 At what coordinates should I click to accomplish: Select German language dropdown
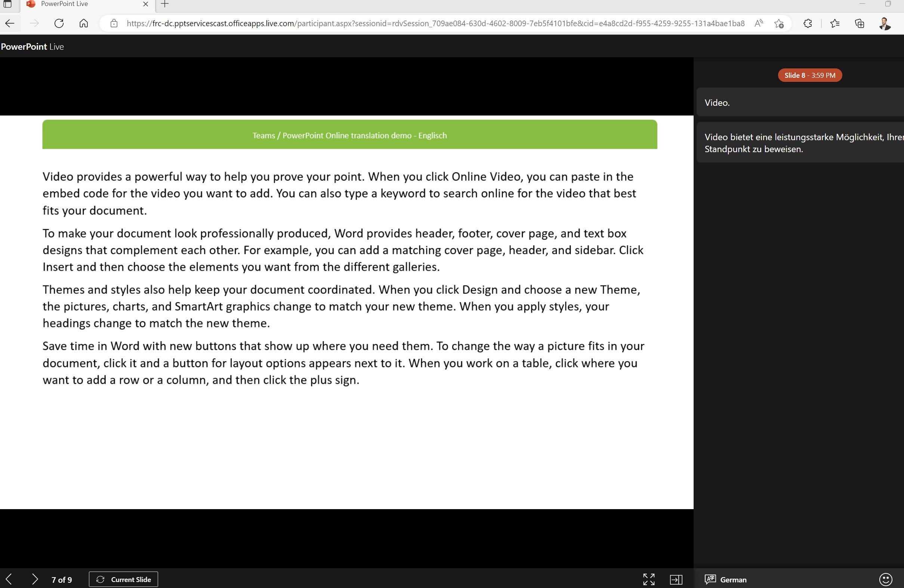coord(727,579)
